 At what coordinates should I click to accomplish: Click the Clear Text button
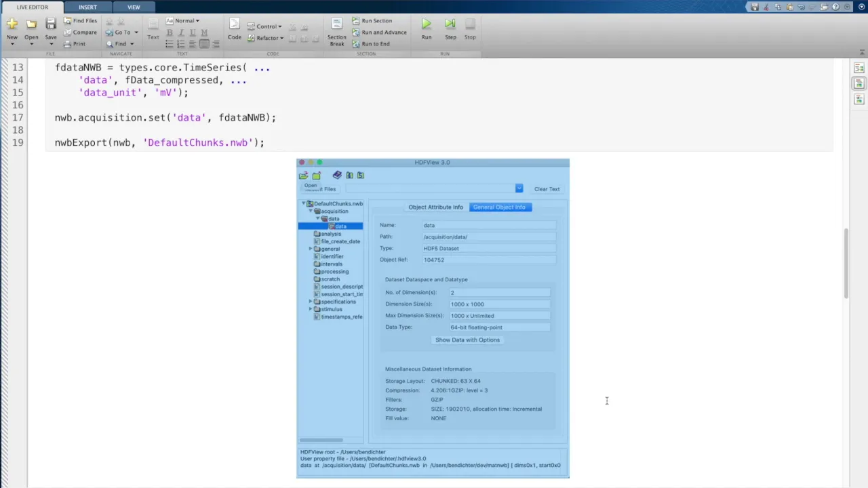click(x=547, y=189)
